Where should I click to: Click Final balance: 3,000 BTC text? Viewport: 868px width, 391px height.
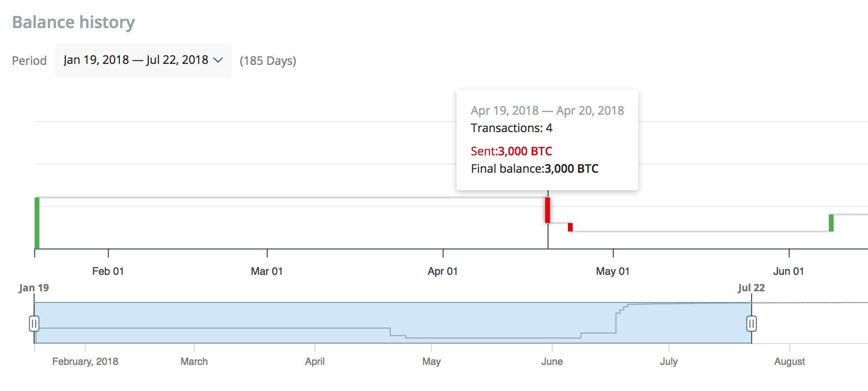(x=535, y=168)
